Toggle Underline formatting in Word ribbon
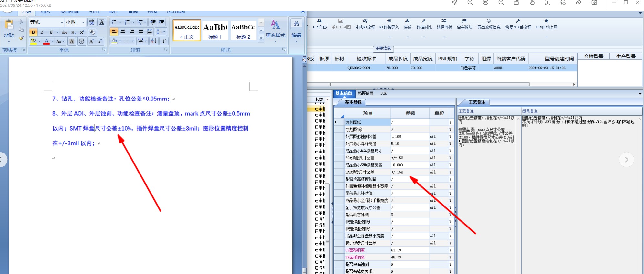644x274 pixels. pos(51,32)
